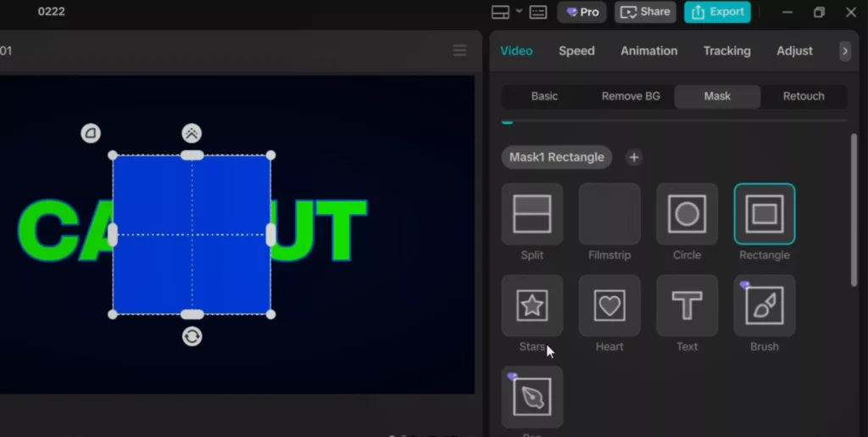Image resolution: width=868 pixels, height=437 pixels.
Task: Click the mask's bottom-left corner handle
Action: tap(113, 315)
